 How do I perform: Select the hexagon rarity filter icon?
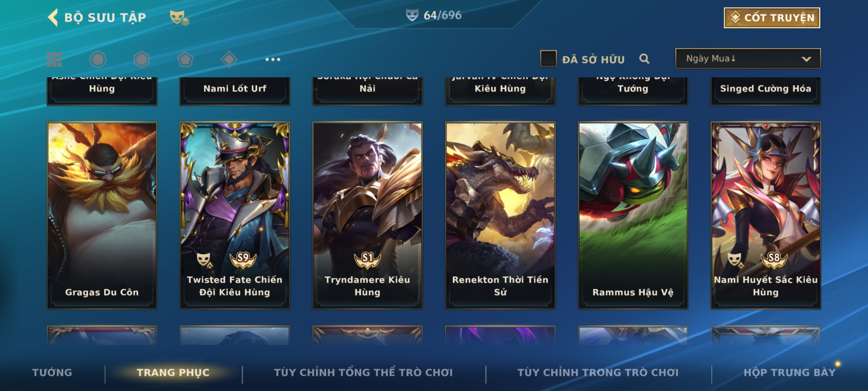coord(141,59)
